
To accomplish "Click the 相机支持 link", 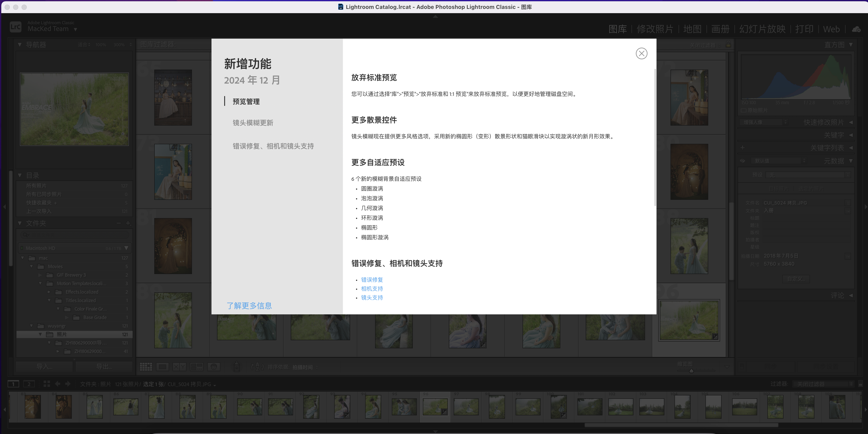I will pos(372,289).
